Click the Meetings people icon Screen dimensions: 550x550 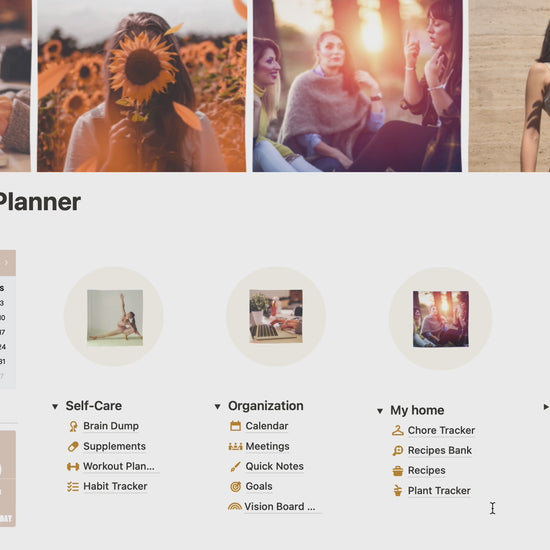coord(235,447)
